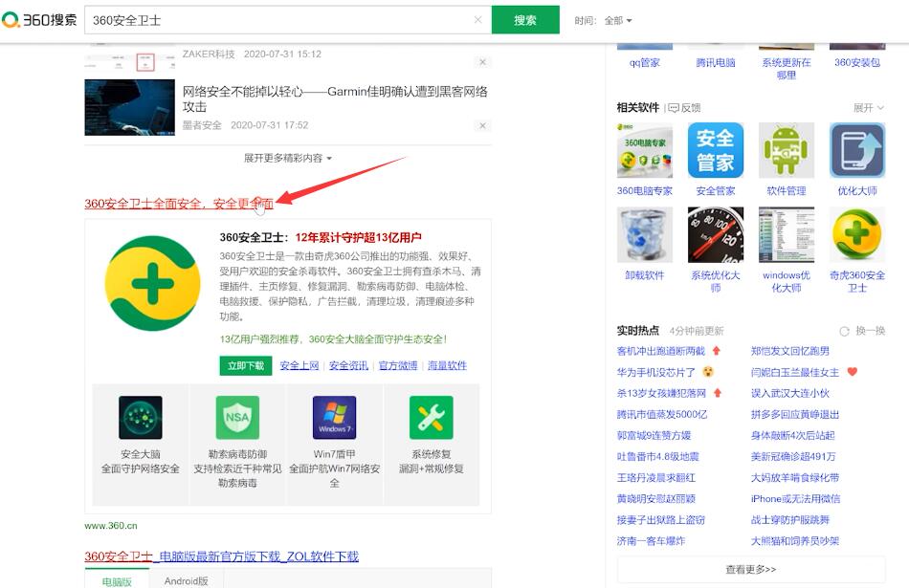Open hot topic 身体敲断4次后站起

click(792, 436)
